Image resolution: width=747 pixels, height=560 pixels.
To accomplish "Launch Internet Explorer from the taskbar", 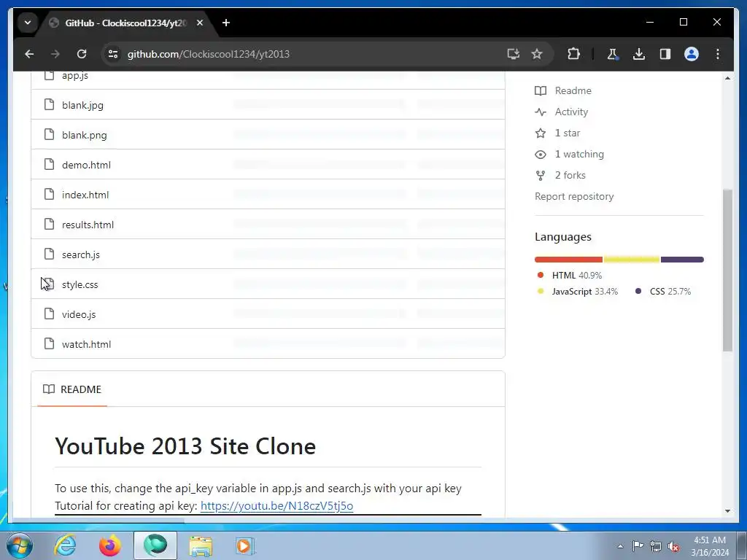I will pos(65,545).
